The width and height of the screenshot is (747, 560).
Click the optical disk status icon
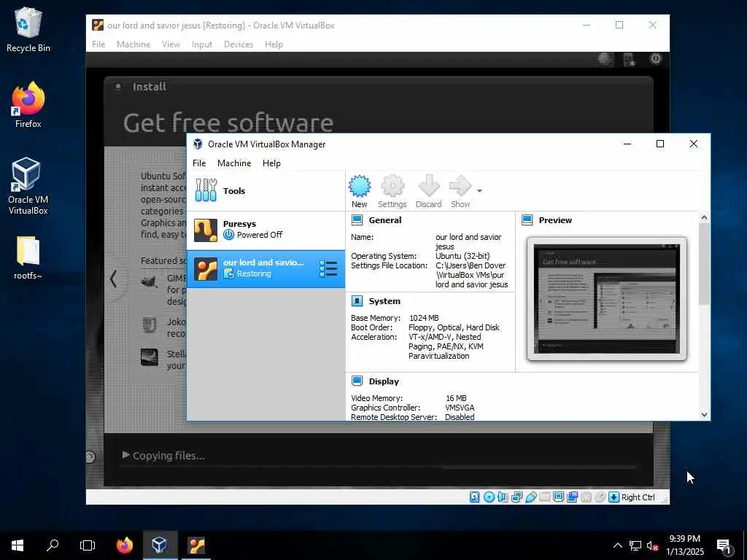click(489, 497)
